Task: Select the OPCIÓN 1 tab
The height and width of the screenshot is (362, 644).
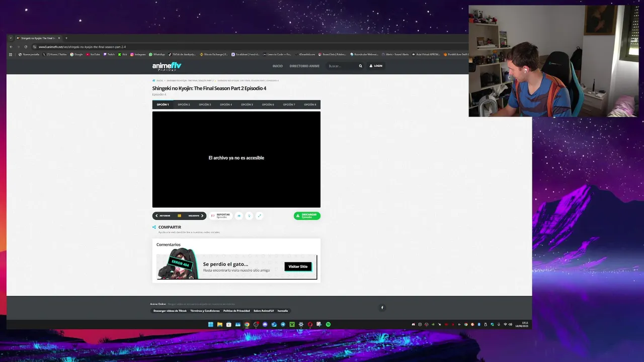Action: 163,105
